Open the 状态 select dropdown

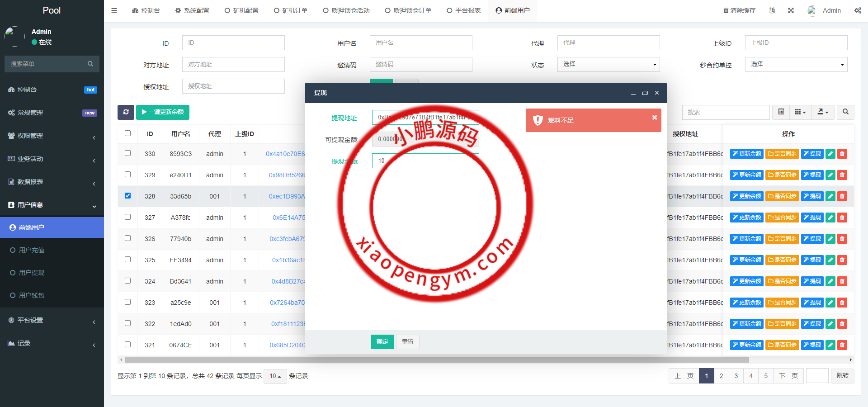click(608, 64)
